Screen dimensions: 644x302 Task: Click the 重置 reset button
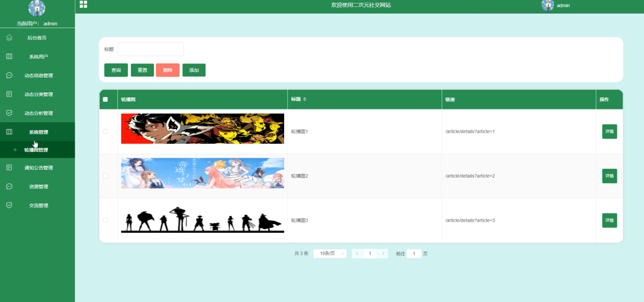coord(142,70)
